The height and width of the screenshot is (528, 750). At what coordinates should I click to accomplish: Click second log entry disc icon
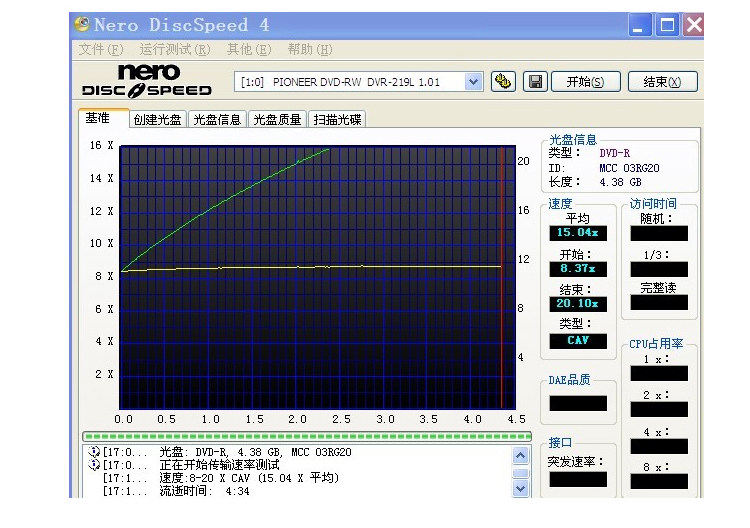(94, 464)
